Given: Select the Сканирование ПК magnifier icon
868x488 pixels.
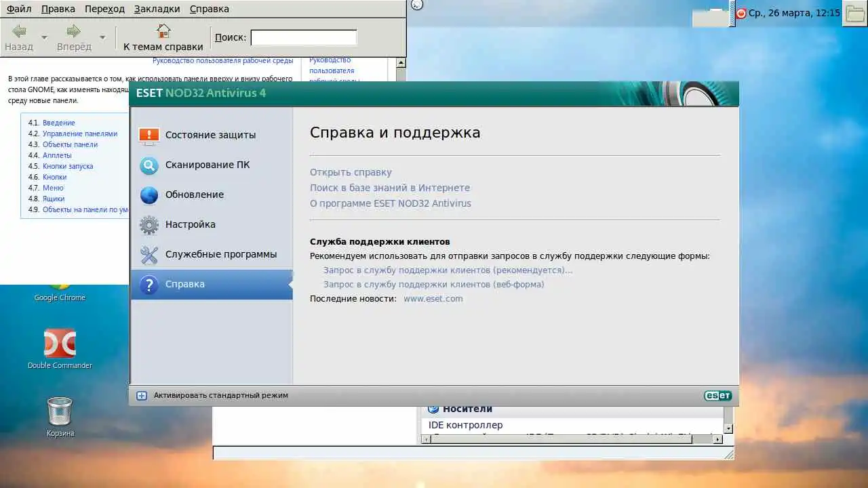Looking at the screenshot, I should (149, 165).
